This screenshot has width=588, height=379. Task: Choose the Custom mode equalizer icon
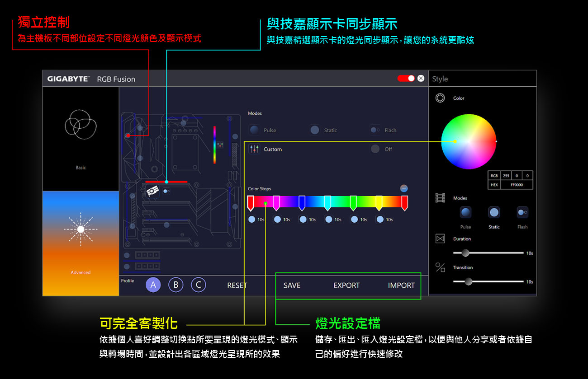254,149
